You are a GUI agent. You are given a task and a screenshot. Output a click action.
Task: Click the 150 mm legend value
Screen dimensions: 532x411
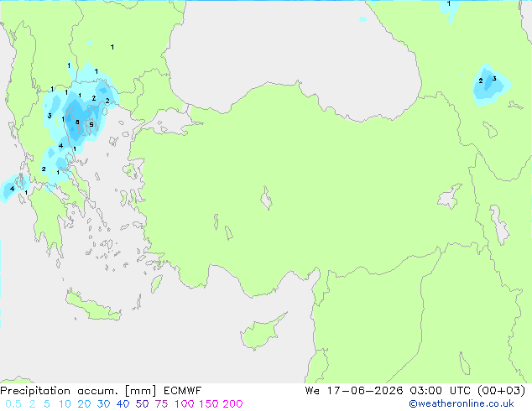click(209, 404)
